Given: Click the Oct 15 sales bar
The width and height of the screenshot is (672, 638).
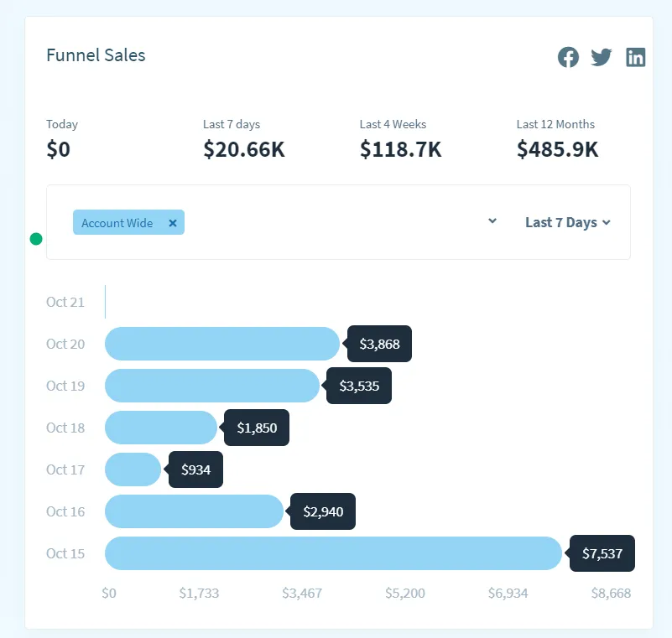Looking at the screenshot, I should [333, 553].
